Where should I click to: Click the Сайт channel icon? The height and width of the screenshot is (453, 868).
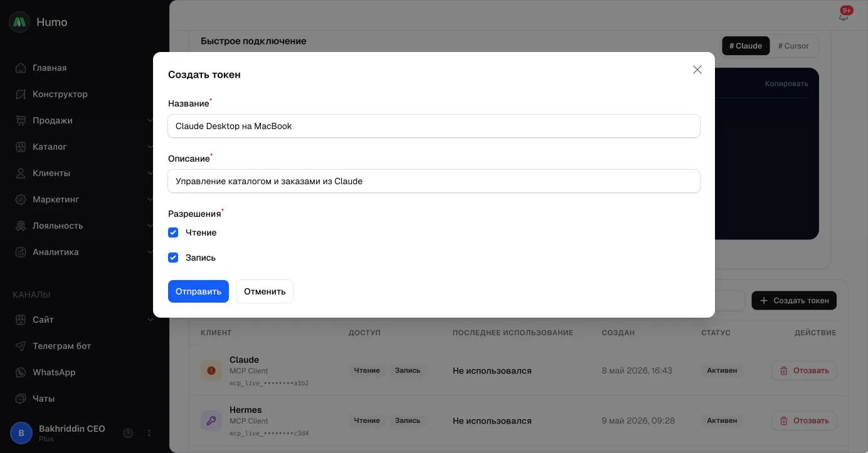[21, 320]
